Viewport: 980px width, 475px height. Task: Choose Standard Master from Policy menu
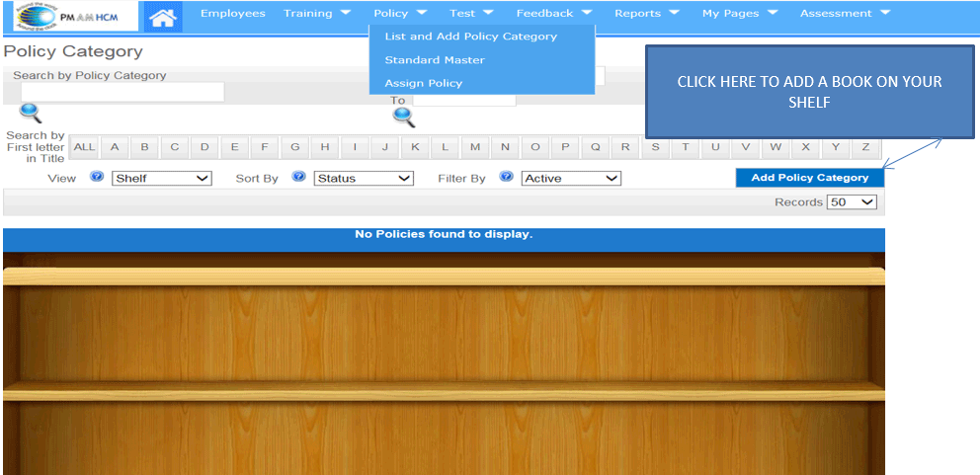(434, 60)
